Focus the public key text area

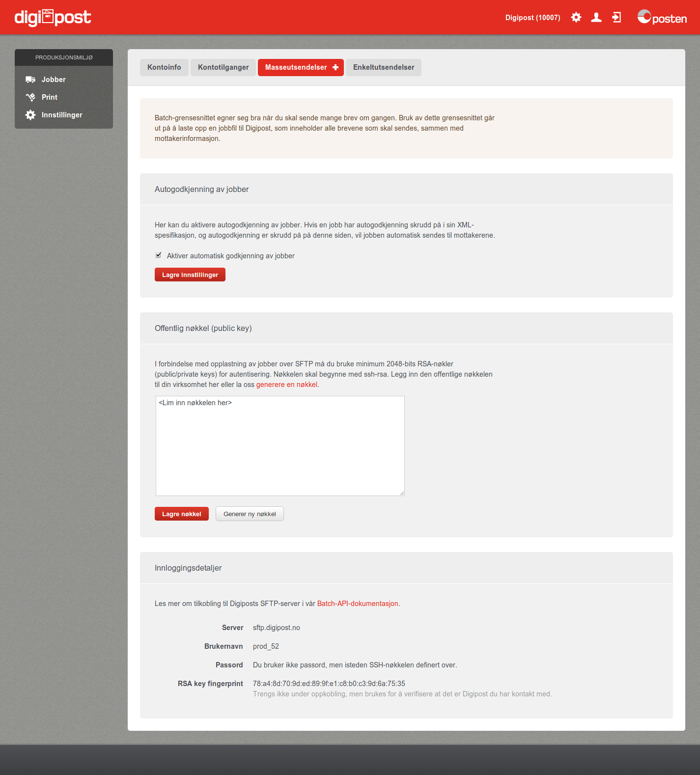coord(280,446)
